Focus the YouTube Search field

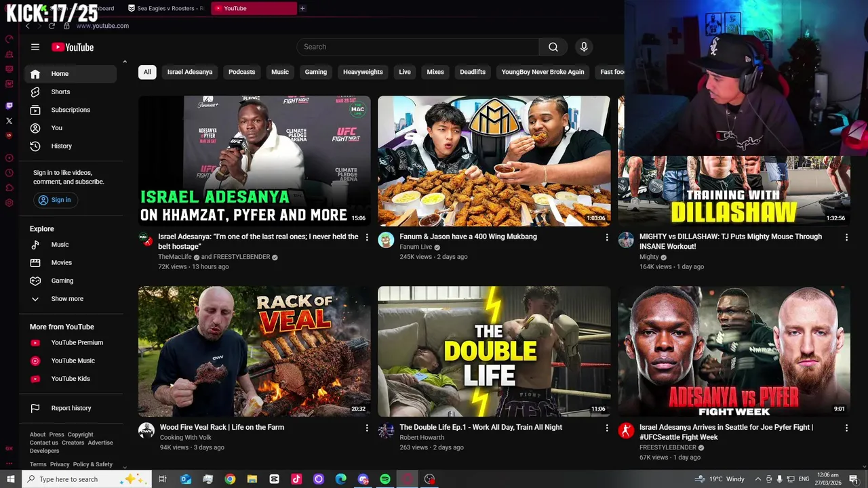(418, 47)
